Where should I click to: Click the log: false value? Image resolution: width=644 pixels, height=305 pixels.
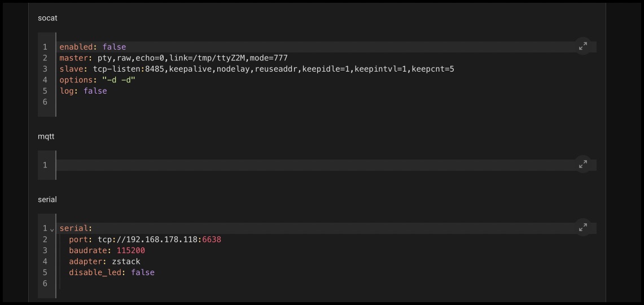point(95,91)
